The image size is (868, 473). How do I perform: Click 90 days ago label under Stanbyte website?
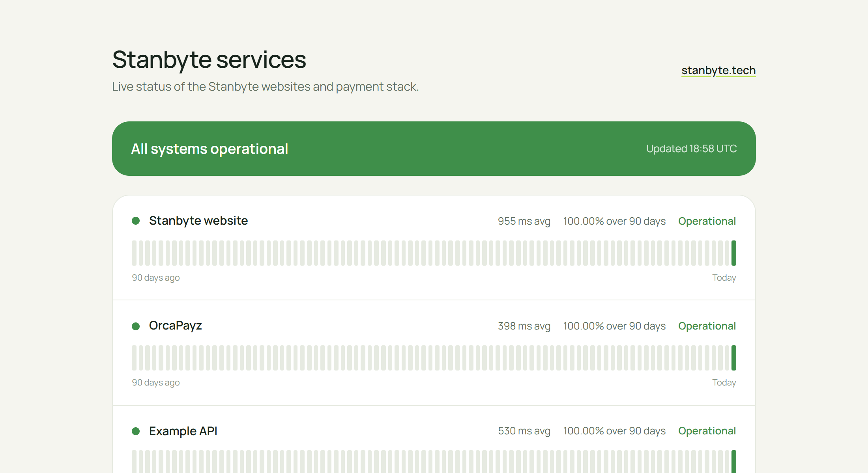[x=156, y=278]
